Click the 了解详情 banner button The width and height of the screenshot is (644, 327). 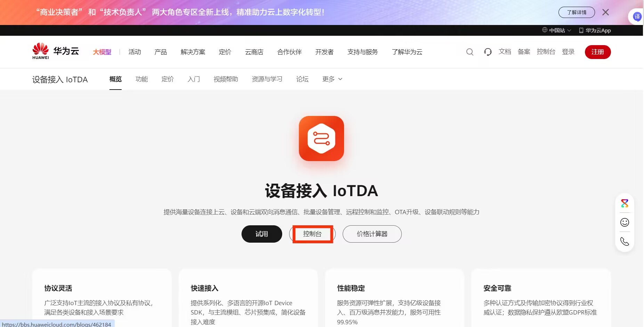click(577, 12)
